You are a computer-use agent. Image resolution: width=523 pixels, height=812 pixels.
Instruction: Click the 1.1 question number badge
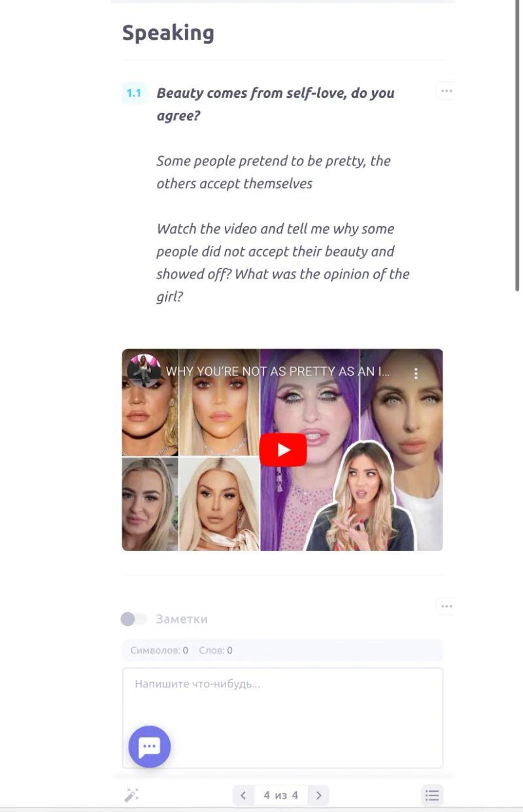[x=134, y=93]
